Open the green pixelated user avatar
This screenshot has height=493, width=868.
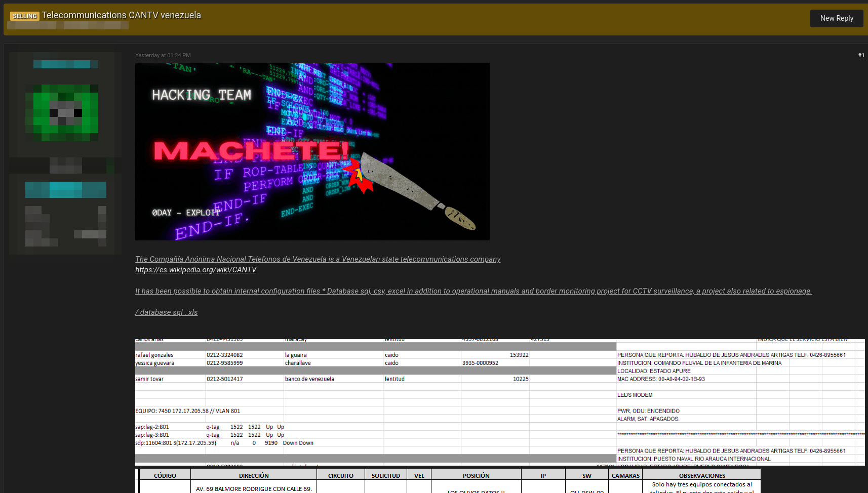coord(65,112)
